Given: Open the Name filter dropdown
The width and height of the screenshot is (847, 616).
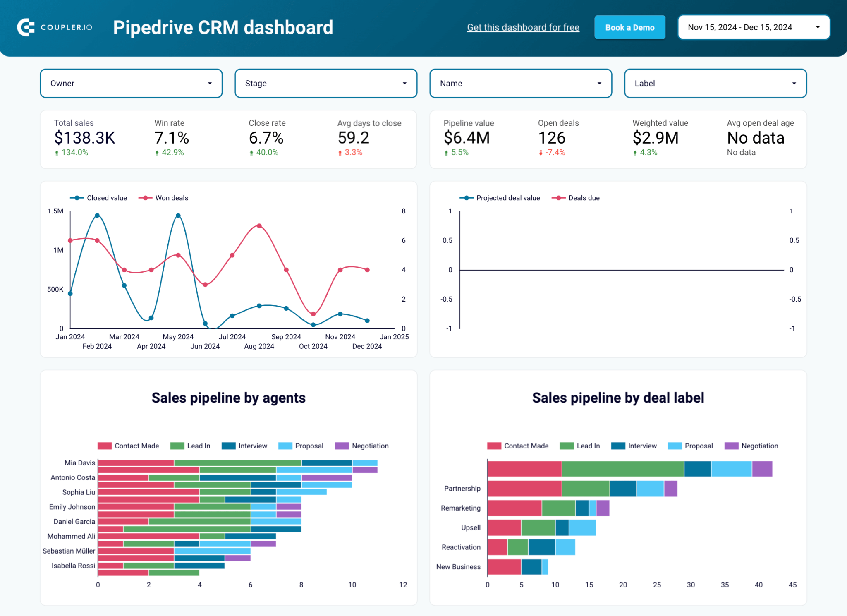Looking at the screenshot, I should pos(520,83).
